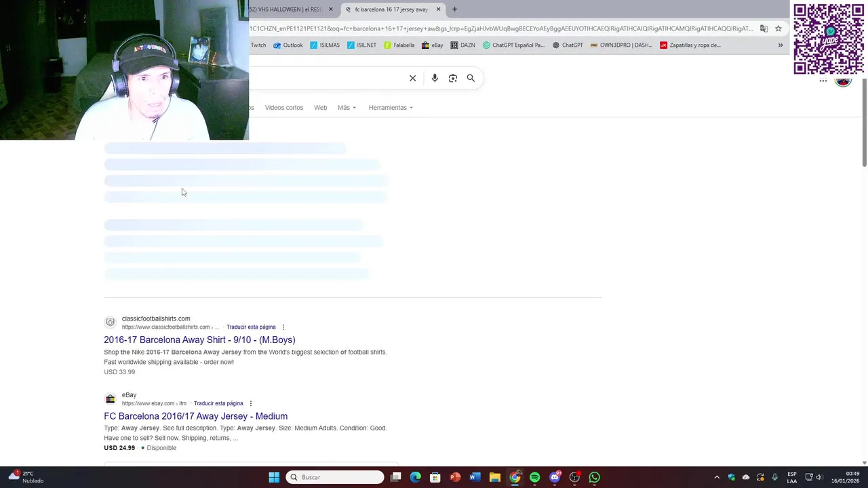The height and width of the screenshot is (488, 868).
Task: Open Word from taskbar
Action: pyautogui.click(x=475, y=477)
